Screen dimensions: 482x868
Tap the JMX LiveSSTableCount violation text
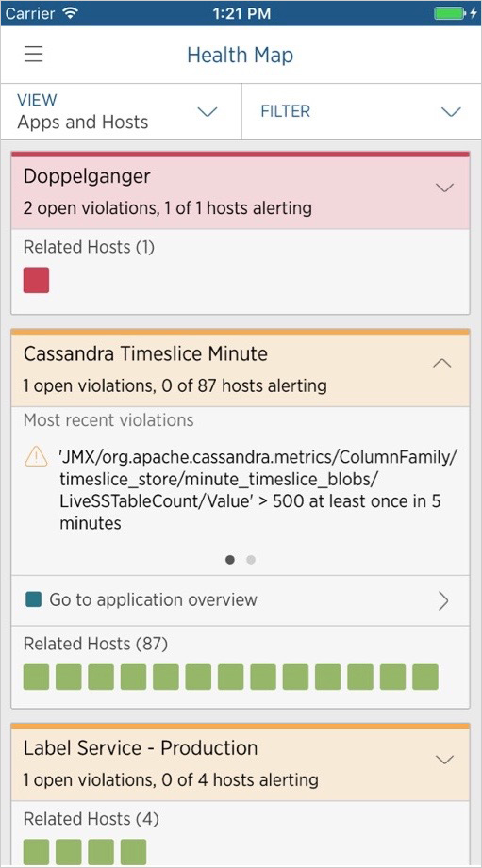[258, 490]
